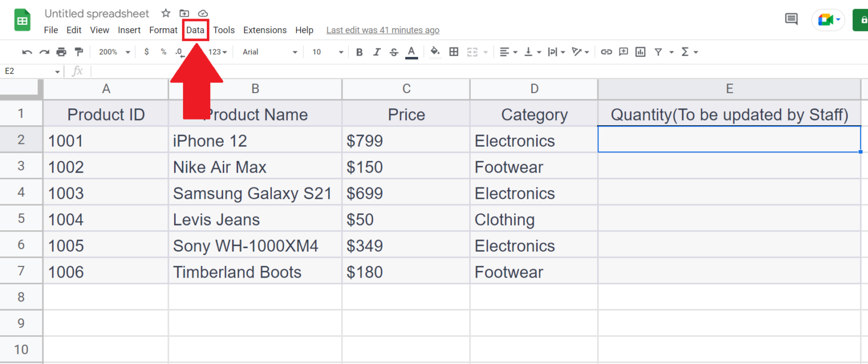
Task: Open the Tools menu
Action: (x=224, y=30)
